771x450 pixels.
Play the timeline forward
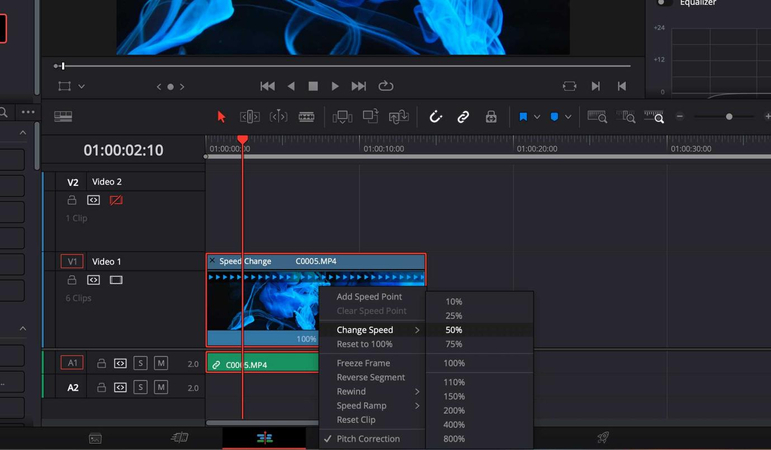(335, 86)
